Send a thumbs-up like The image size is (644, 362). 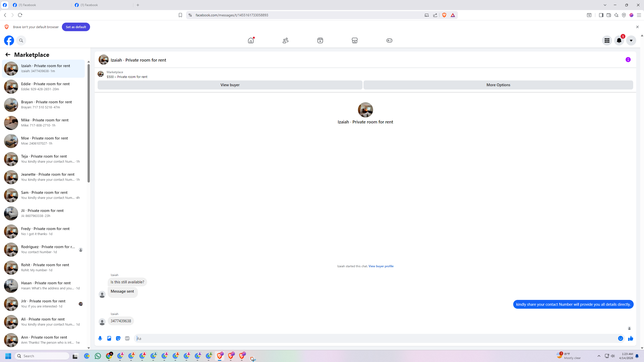pos(630,338)
